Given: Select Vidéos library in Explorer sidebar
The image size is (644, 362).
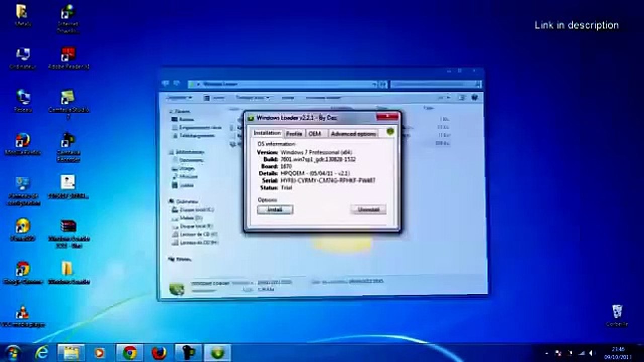Looking at the screenshot, I should [183, 185].
